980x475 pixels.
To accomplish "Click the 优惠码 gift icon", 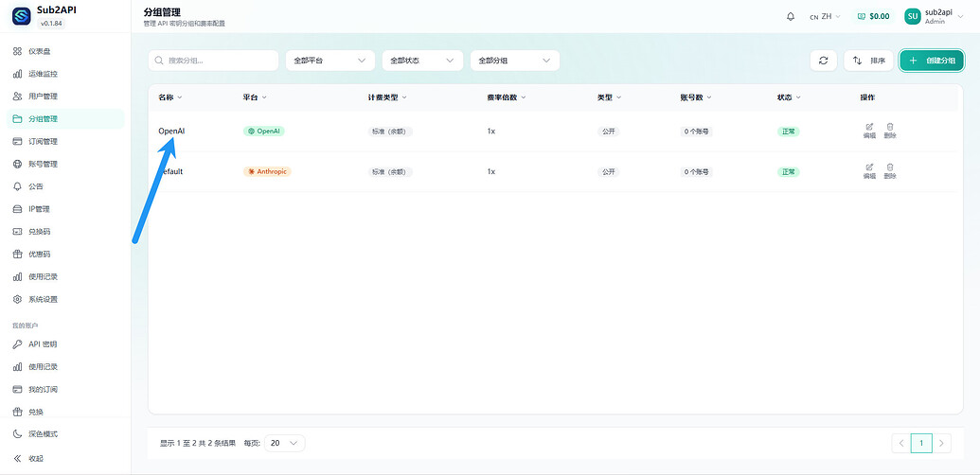I will pos(17,254).
